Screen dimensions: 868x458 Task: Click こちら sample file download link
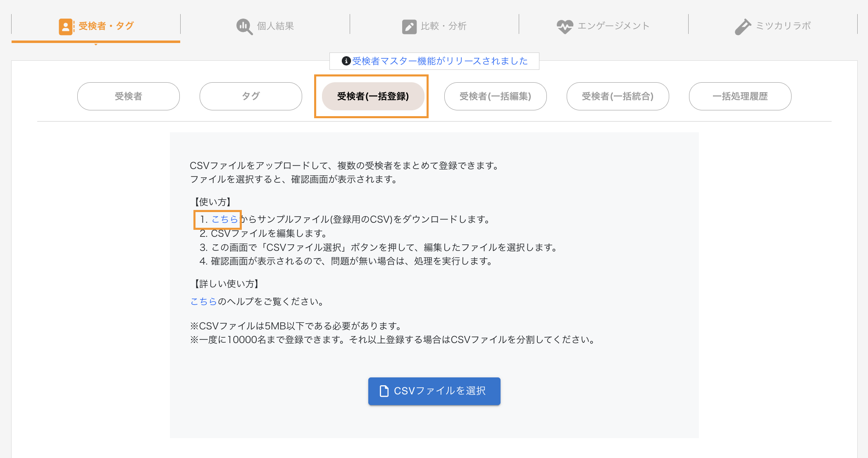pos(224,219)
